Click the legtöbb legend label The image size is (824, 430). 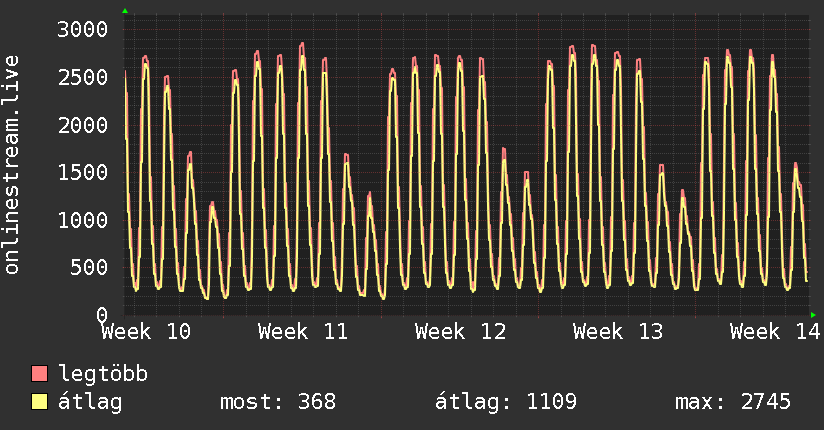point(103,373)
